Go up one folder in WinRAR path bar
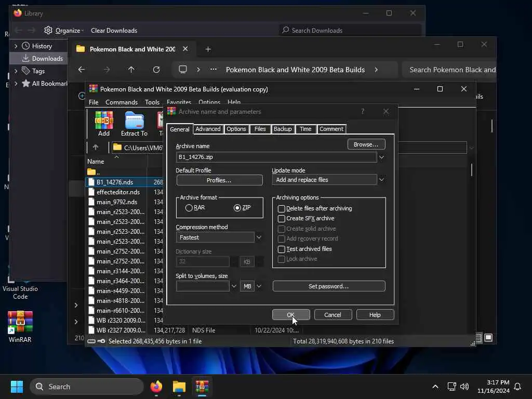The height and width of the screenshot is (399, 532). (96, 147)
